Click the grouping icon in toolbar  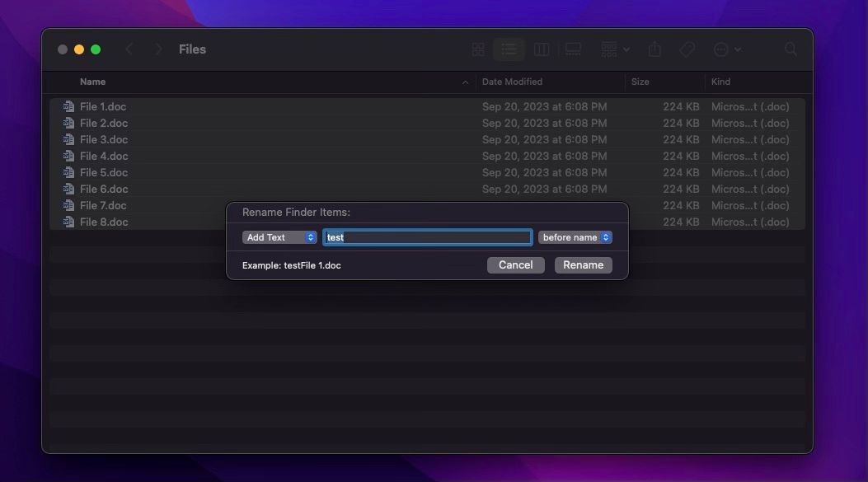(610, 49)
